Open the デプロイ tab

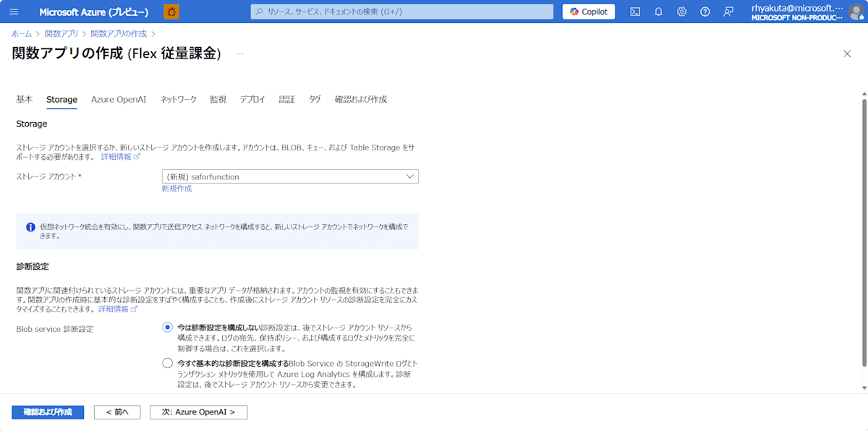pyautogui.click(x=252, y=99)
